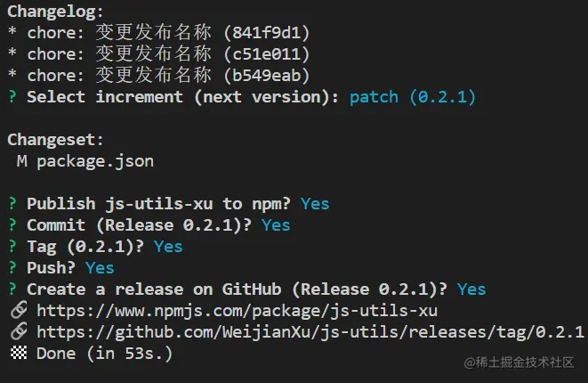
Task: Open the GitHub releases tag 0.2.1 link
Action: 310,333
